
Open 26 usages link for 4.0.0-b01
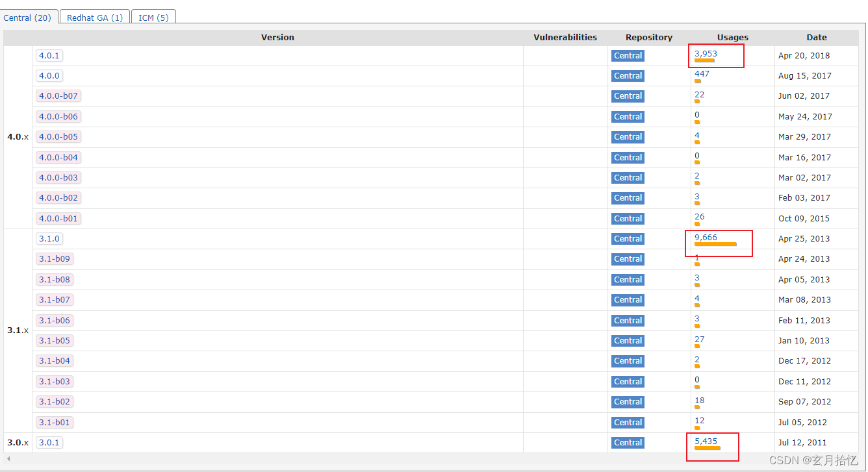pos(699,216)
